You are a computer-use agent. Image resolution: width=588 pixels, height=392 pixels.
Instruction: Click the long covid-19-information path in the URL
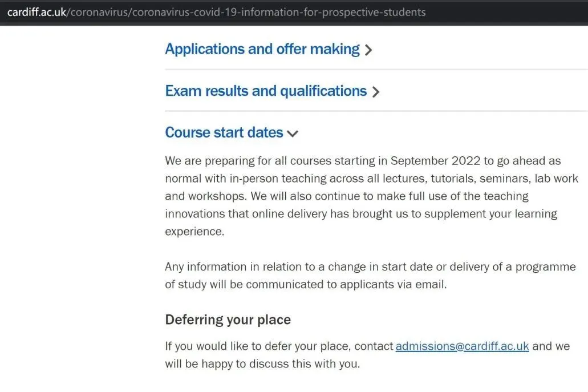[278, 12]
